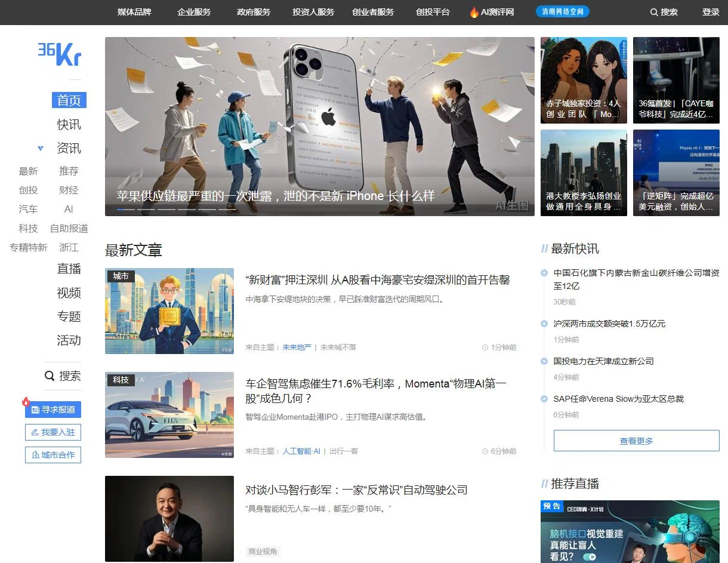Open the 未来地产 topic link
The width and height of the screenshot is (728, 563).
[x=297, y=347]
